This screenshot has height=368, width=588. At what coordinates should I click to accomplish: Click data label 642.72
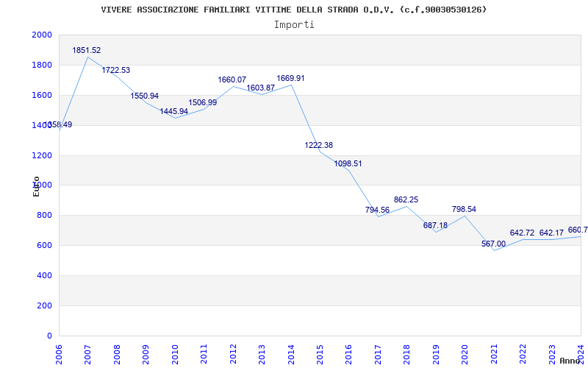tap(522, 233)
